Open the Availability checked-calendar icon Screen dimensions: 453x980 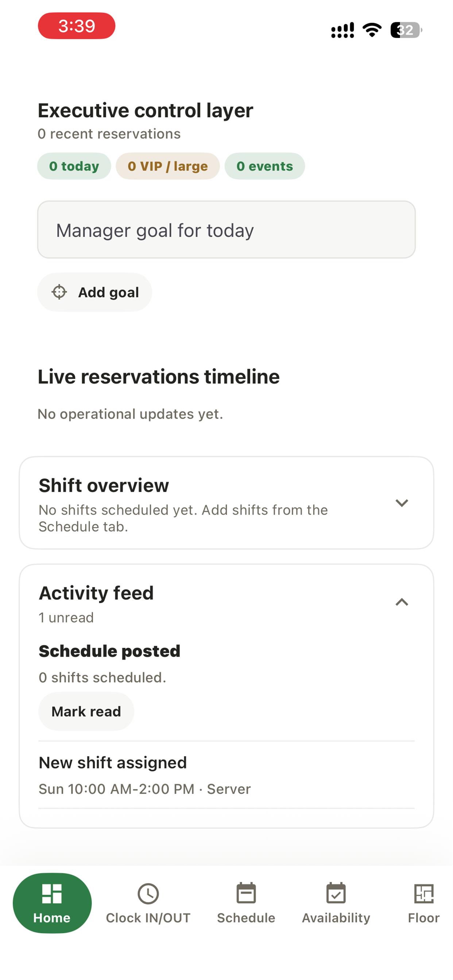point(336,893)
